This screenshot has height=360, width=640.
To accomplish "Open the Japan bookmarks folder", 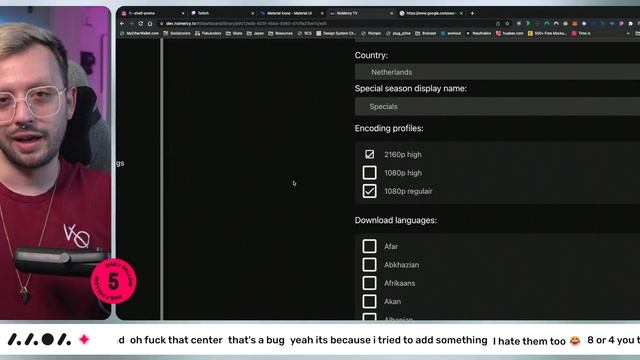I will pyautogui.click(x=256, y=33).
